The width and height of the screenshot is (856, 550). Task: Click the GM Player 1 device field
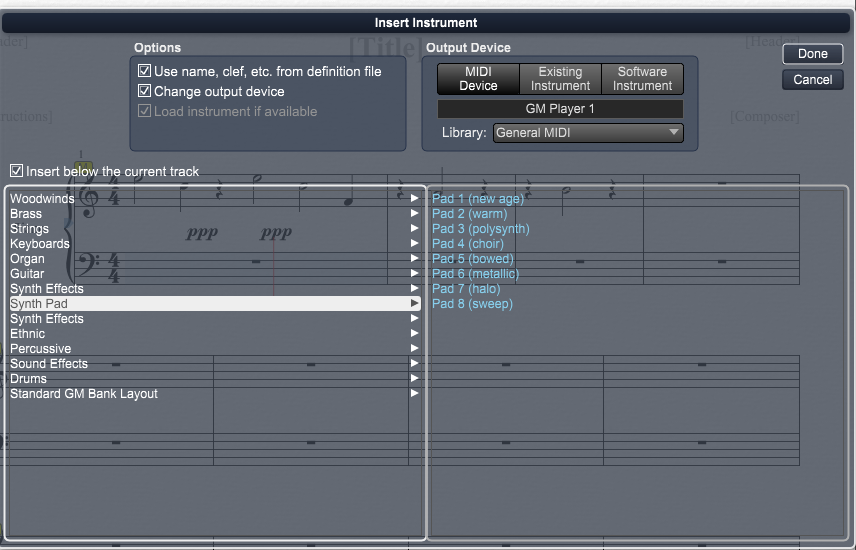point(560,109)
